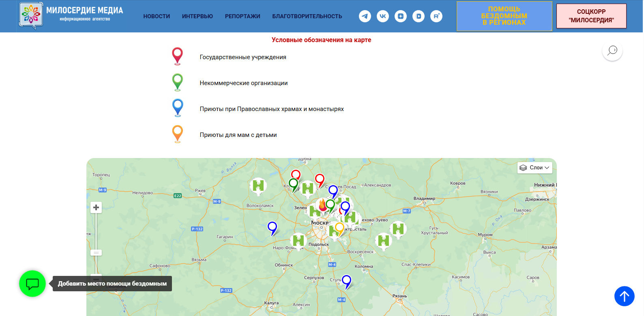Viewport: 644px width, 316px height.
Task: Click the blue legend pin for Православных храмах
Action: (178, 108)
